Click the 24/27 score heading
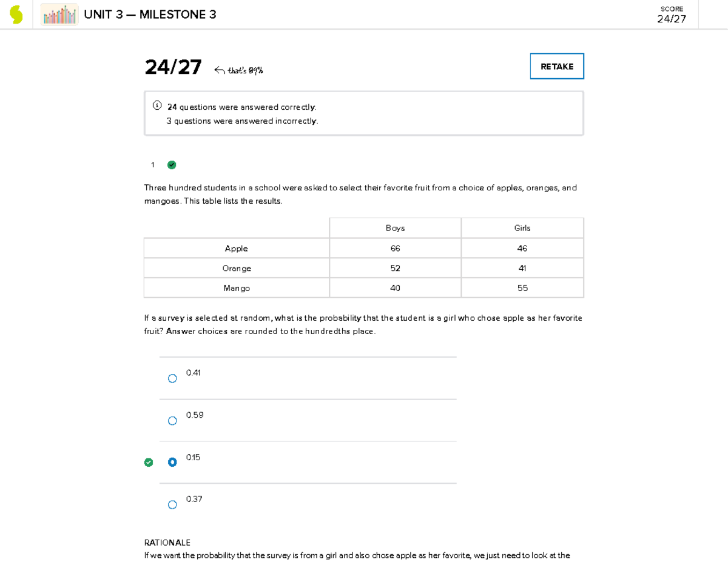728x562 pixels. [x=173, y=67]
